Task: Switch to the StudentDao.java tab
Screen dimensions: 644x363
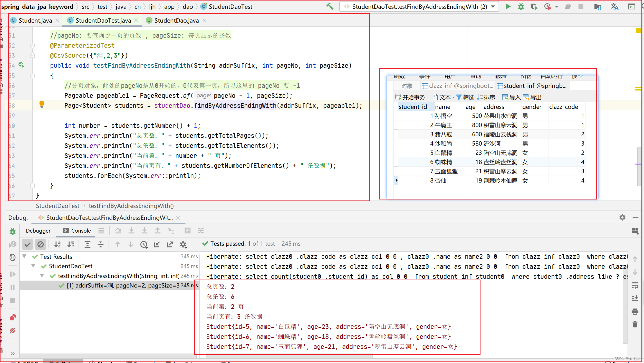Action: coord(176,21)
